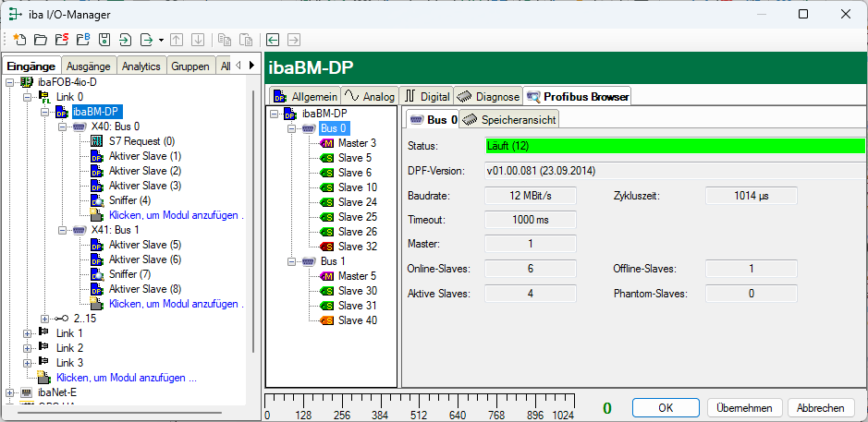Collapse the X40: Bus 0 node
The image size is (868, 422).
pos(62,127)
